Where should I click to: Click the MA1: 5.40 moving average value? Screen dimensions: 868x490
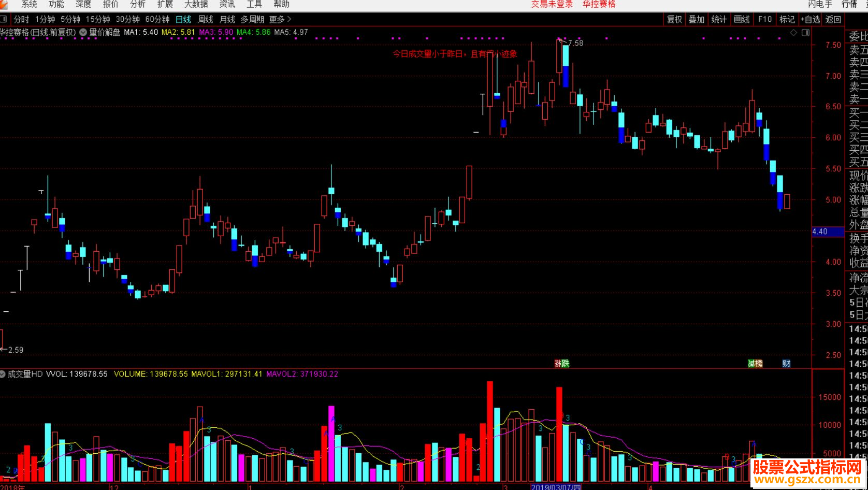(141, 32)
